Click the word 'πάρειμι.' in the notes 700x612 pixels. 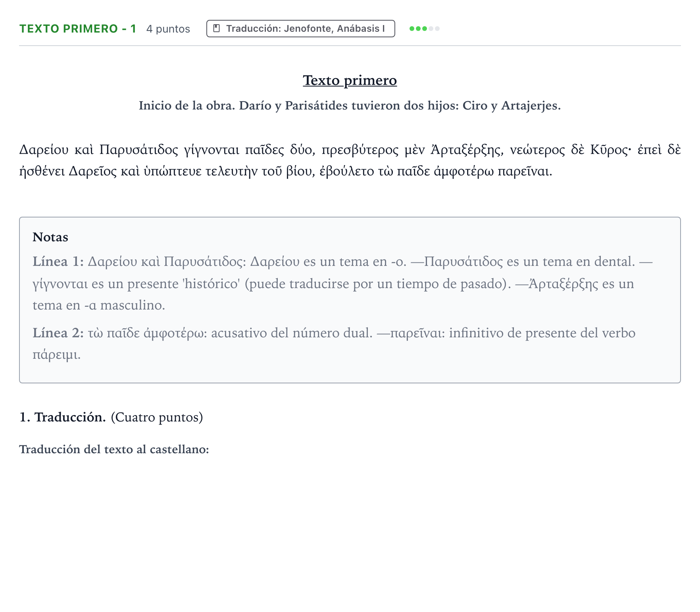coord(57,355)
